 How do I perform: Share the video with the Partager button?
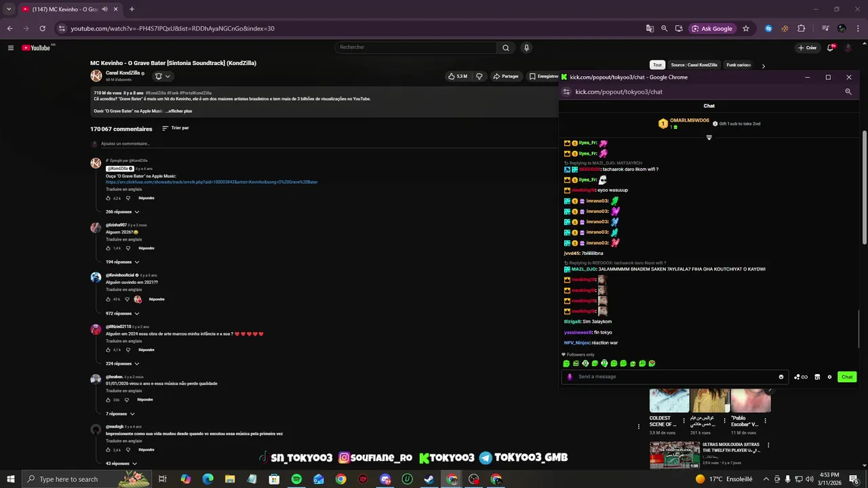[x=506, y=77]
